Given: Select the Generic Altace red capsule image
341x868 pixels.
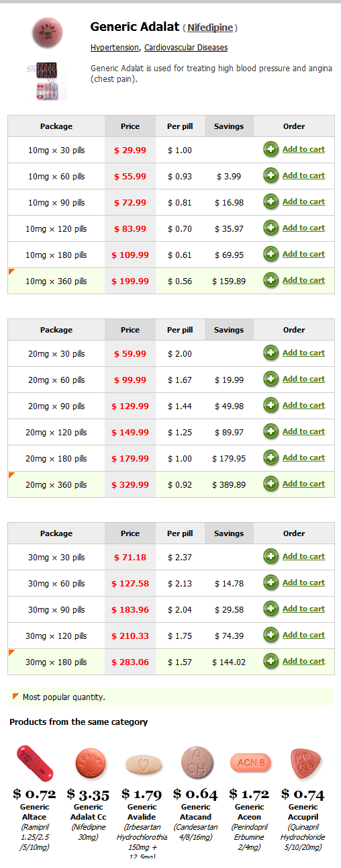Looking at the screenshot, I should [35, 763].
